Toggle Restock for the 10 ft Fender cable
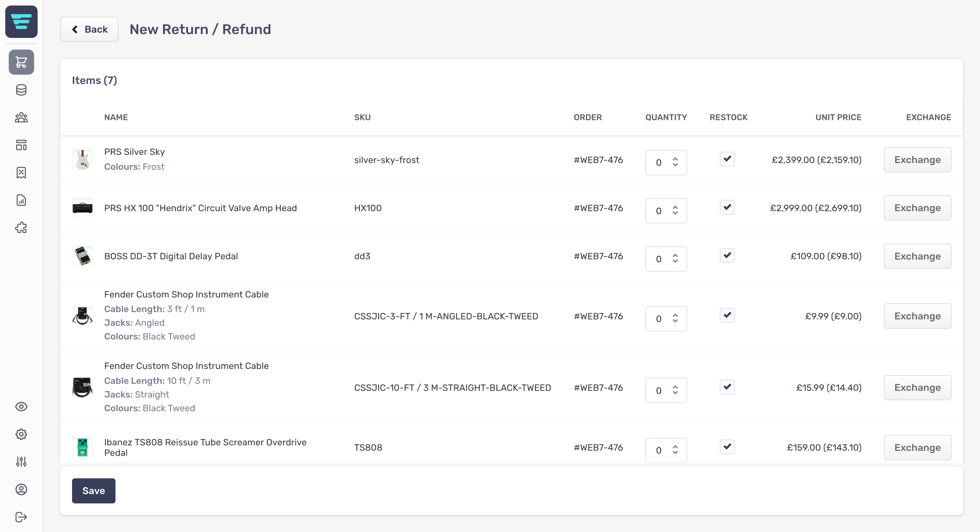 pos(727,387)
